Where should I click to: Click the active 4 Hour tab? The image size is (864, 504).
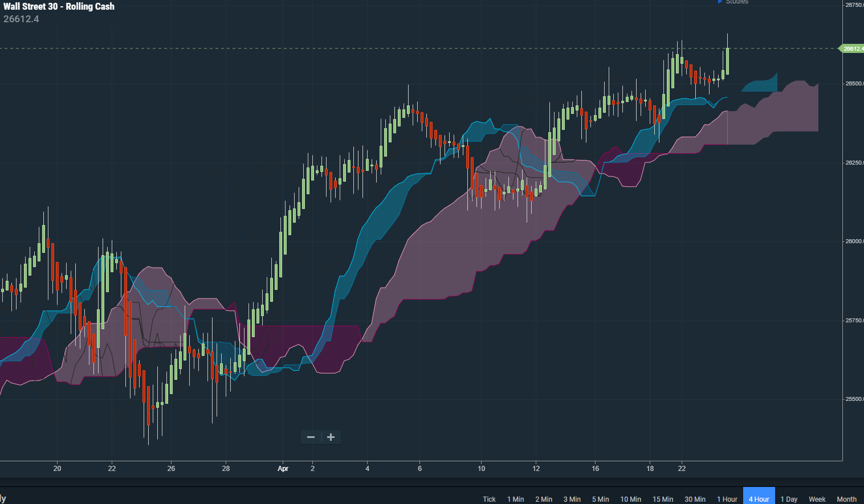(759, 496)
